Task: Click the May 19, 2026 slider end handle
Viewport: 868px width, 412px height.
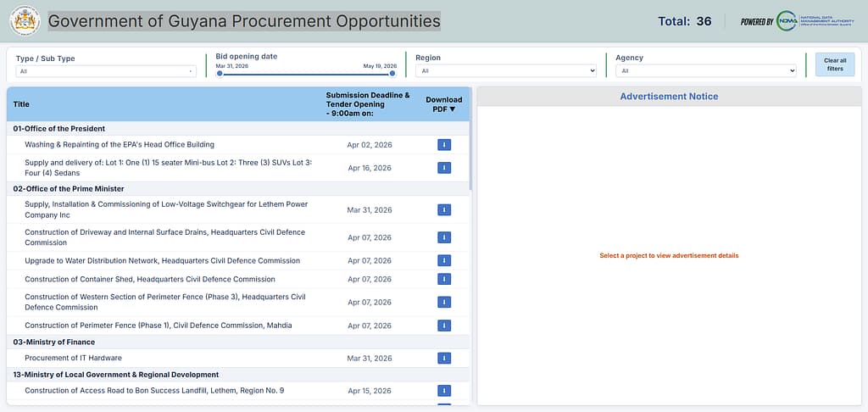Action: [x=392, y=73]
